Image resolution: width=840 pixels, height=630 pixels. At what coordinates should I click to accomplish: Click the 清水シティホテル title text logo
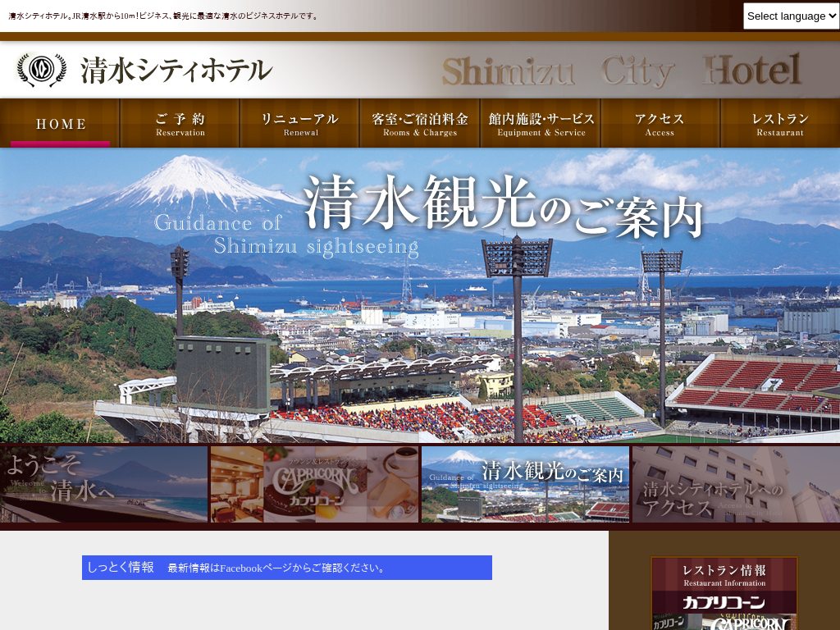(x=176, y=71)
